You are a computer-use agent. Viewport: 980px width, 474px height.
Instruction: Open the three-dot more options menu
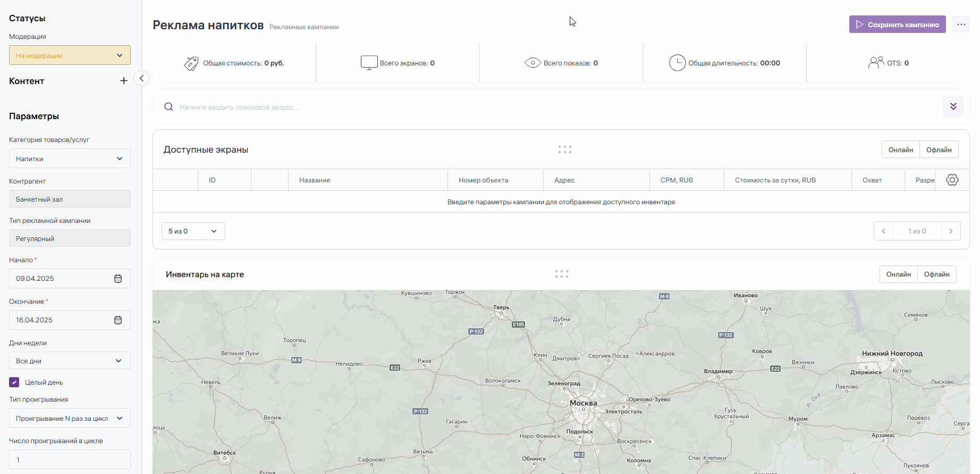(x=961, y=24)
